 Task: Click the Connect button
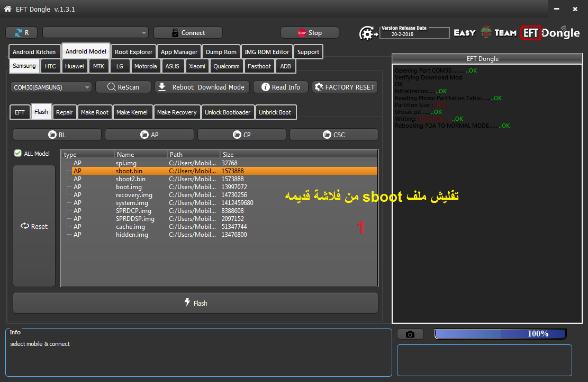[x=188, y=33]
